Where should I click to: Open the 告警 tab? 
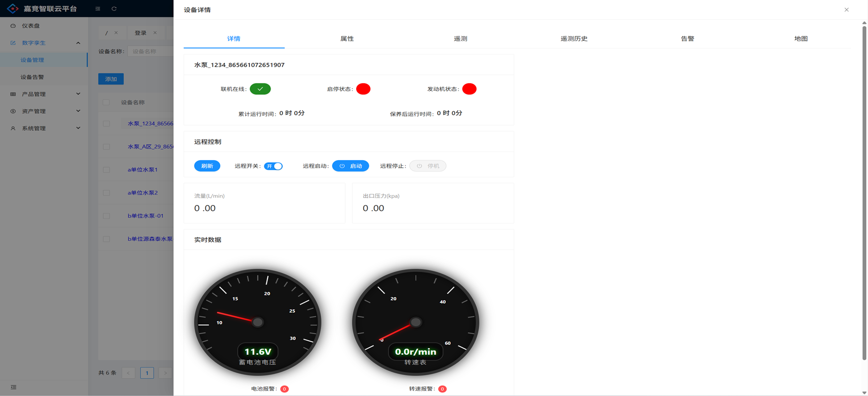tap(687, 38)
